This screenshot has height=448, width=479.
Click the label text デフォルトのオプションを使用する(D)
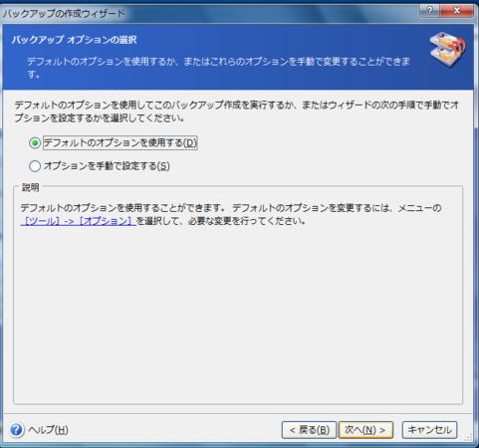click(120, 143)
